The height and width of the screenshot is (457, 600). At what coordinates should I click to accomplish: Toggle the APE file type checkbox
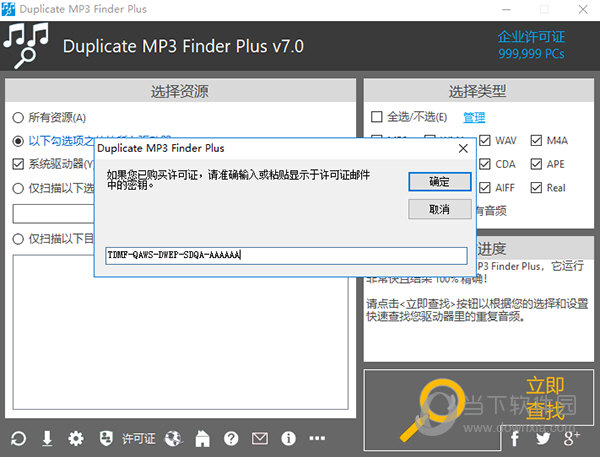point(536,164)
